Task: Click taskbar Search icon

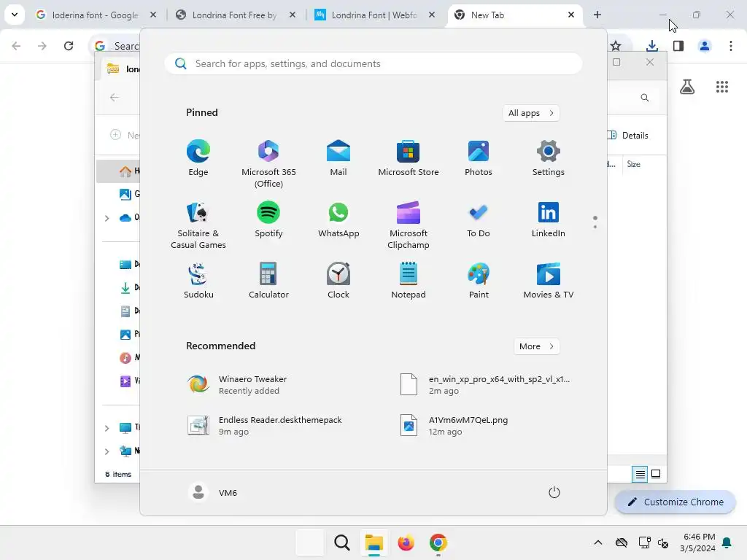Action: tap(341, 542)
